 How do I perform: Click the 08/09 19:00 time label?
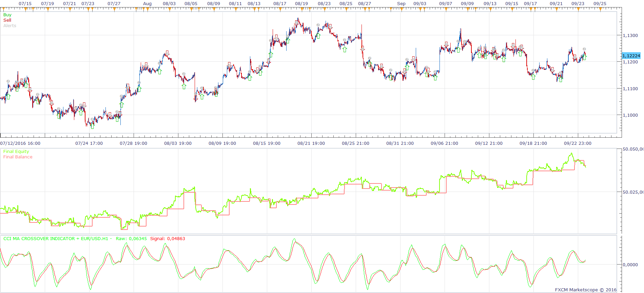pyautogui.click(x=222, y=143)
